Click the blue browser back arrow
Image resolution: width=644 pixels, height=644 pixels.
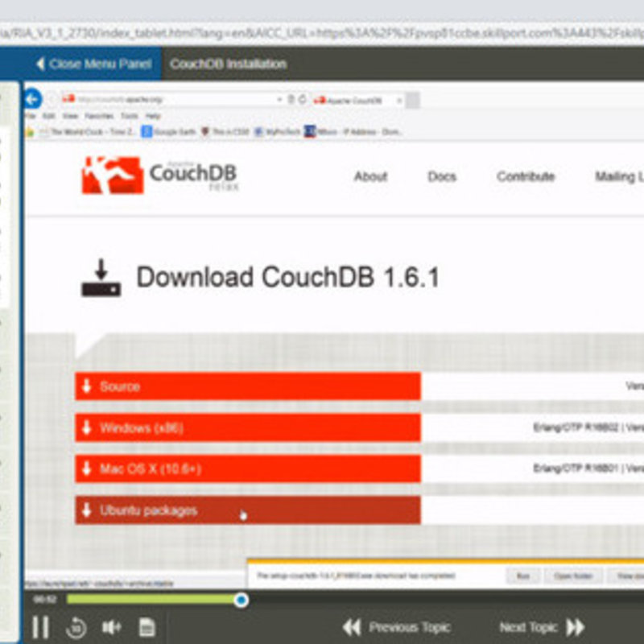[33, 99]
